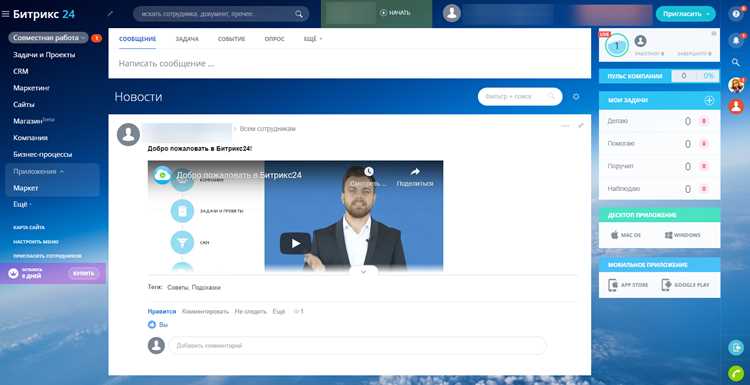Add a task with the plus icon in МОИ ЗАДАЧИ
750x385 pixels.
coord(709,100)
